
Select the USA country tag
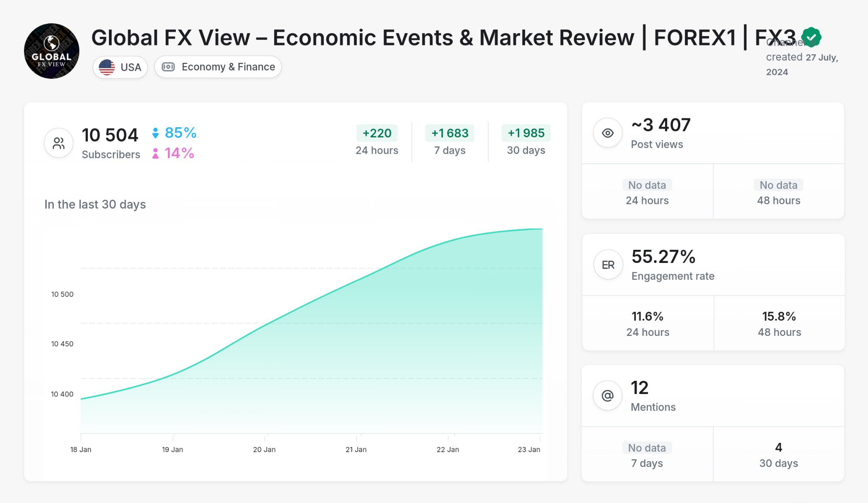tap(130, 67)
